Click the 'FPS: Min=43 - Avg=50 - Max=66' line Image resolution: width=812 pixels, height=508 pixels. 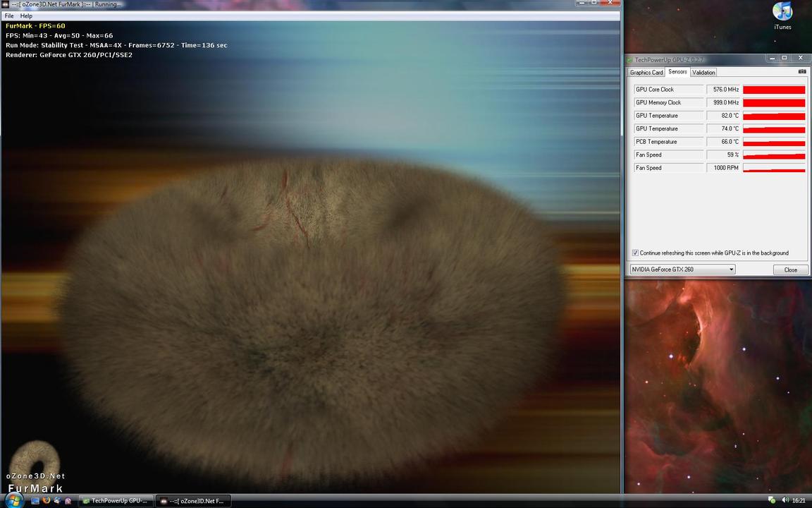[59, 36]
